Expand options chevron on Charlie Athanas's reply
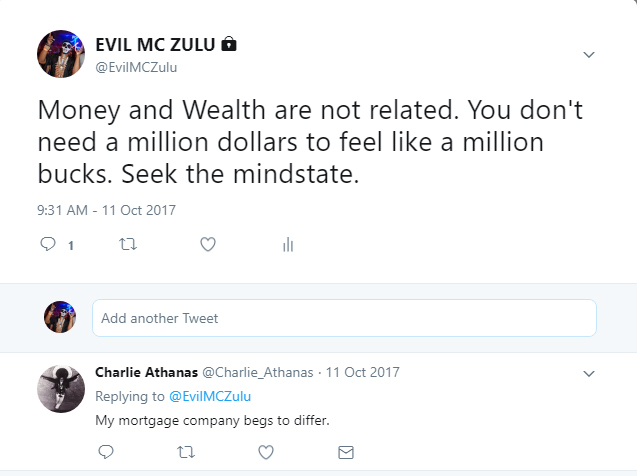This screenshot has height=476, width=637. click(x=589, y=373)
